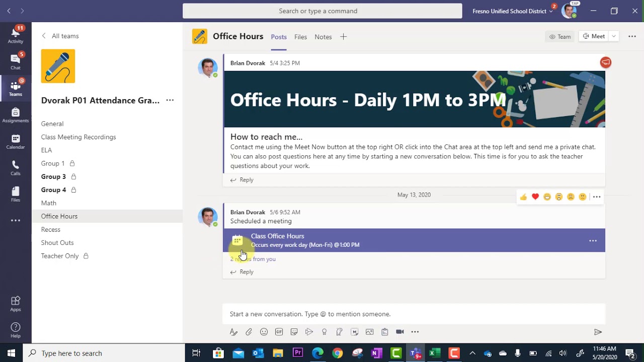Click the Team visibility button
The image size is (644, 362).
click(559, 36)
